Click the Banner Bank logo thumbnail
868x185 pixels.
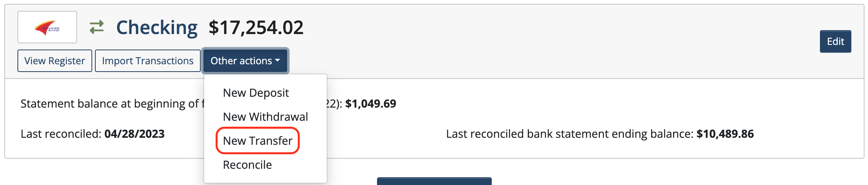coord(47,27)
